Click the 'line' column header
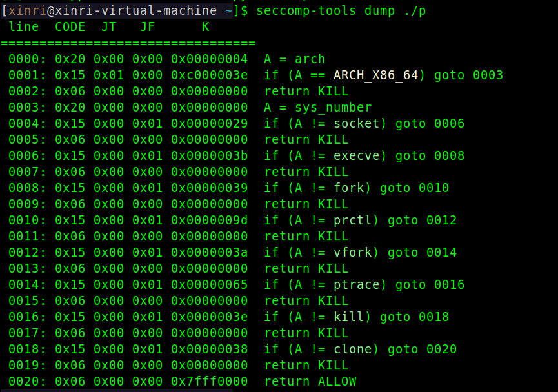558x392 pixels. click(23, 27)
